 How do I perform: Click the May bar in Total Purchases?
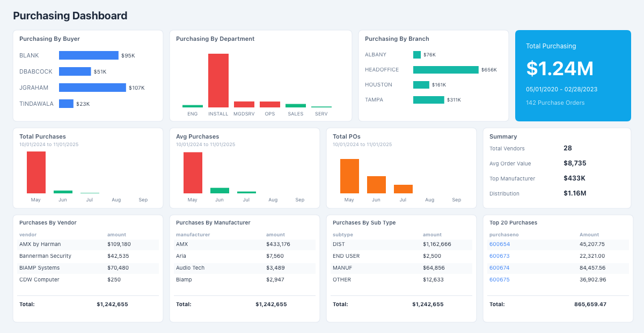click(36, 172)
